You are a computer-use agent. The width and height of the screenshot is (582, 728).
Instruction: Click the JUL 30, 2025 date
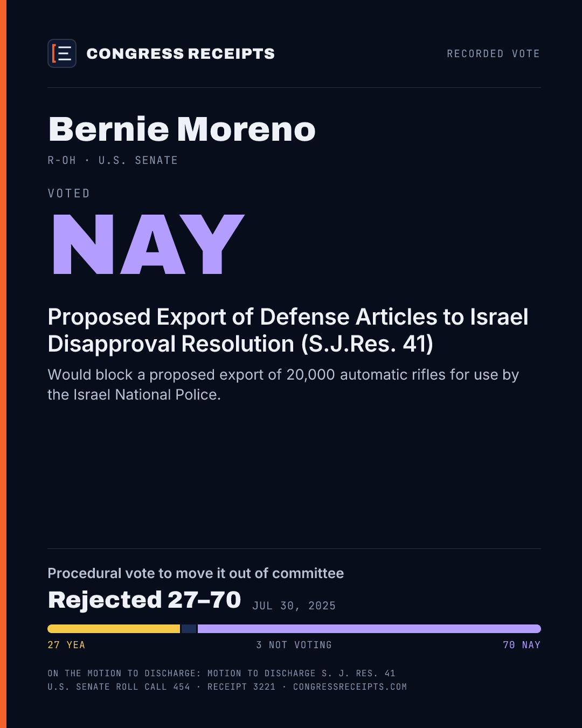[294, 606]
